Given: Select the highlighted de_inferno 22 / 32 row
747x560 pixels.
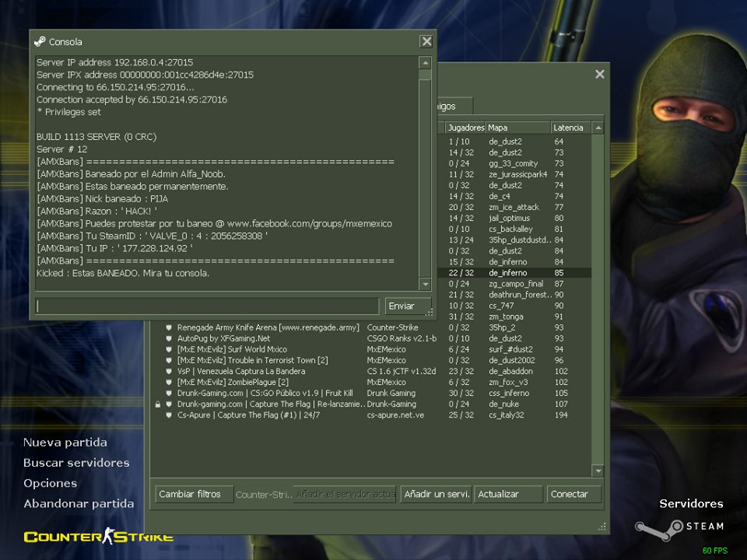Looking at the screenshot, I should (x=514, y=273).
